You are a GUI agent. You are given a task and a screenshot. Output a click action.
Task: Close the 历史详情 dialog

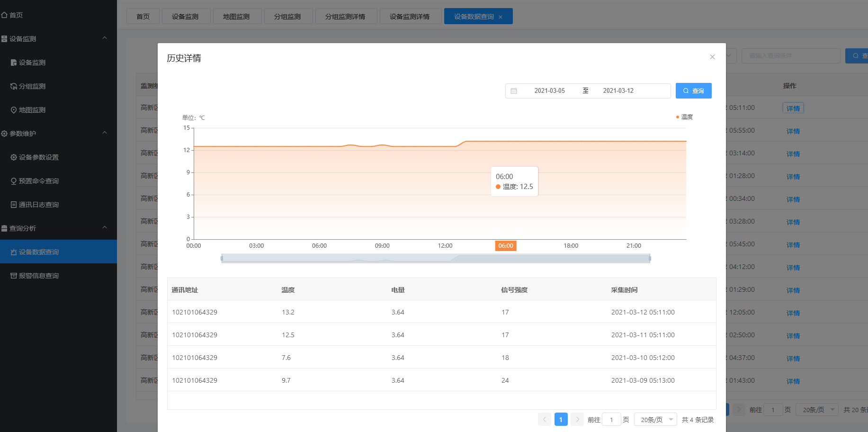coord(712,57)
